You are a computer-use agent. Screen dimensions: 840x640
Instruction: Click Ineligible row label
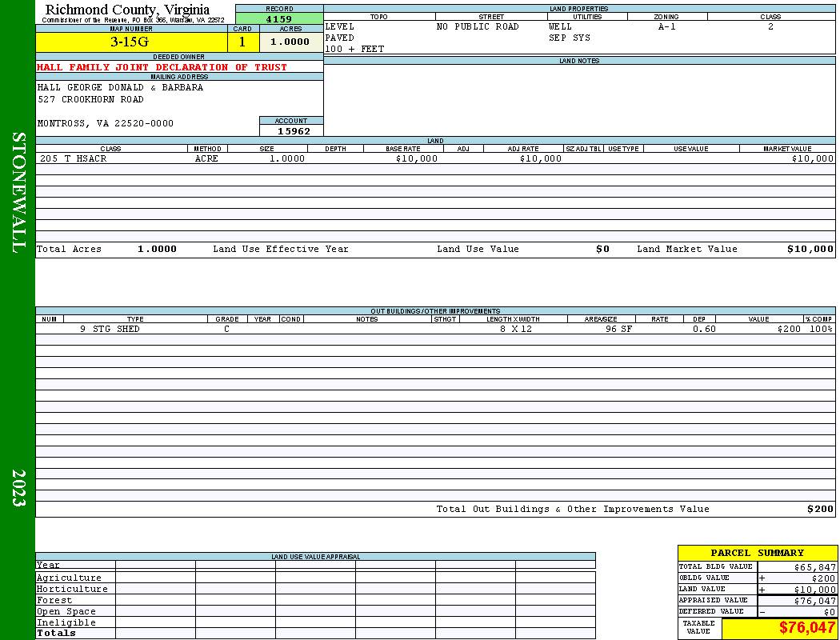(x=66, y=623)
